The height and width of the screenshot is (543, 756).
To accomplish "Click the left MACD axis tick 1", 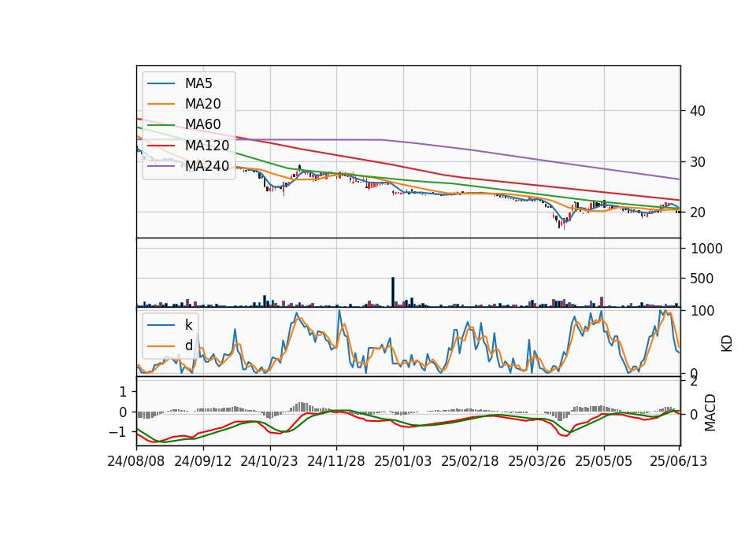I will pos(123,392).
